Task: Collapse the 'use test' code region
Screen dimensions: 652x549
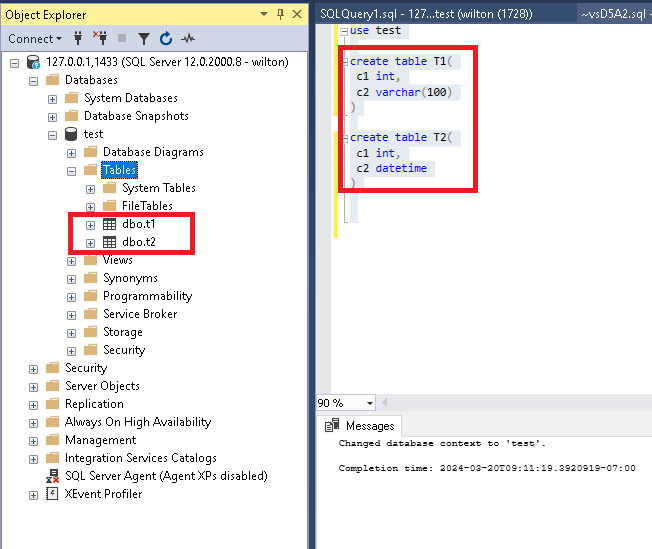Action: pos(344,32)
